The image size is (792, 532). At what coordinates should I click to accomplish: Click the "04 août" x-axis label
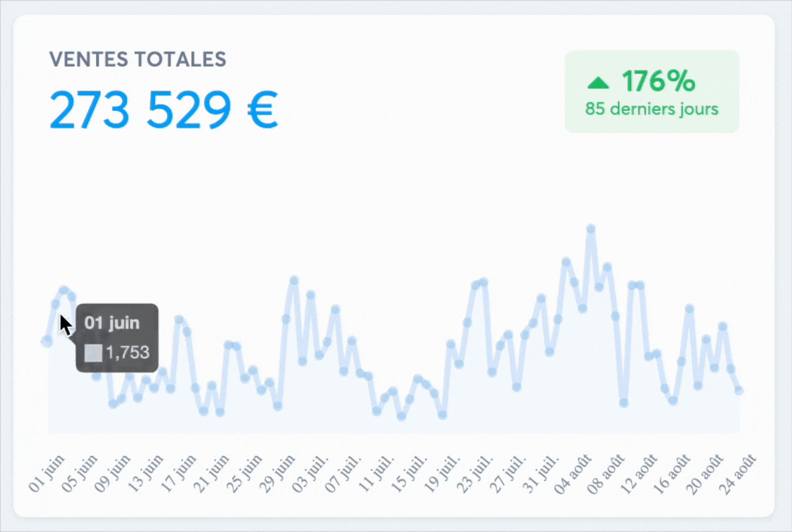coord(573,474)
